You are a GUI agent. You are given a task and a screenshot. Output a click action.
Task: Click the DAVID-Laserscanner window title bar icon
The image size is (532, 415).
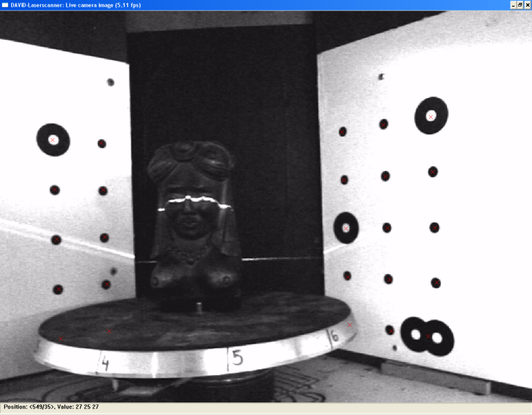(5, 5)
